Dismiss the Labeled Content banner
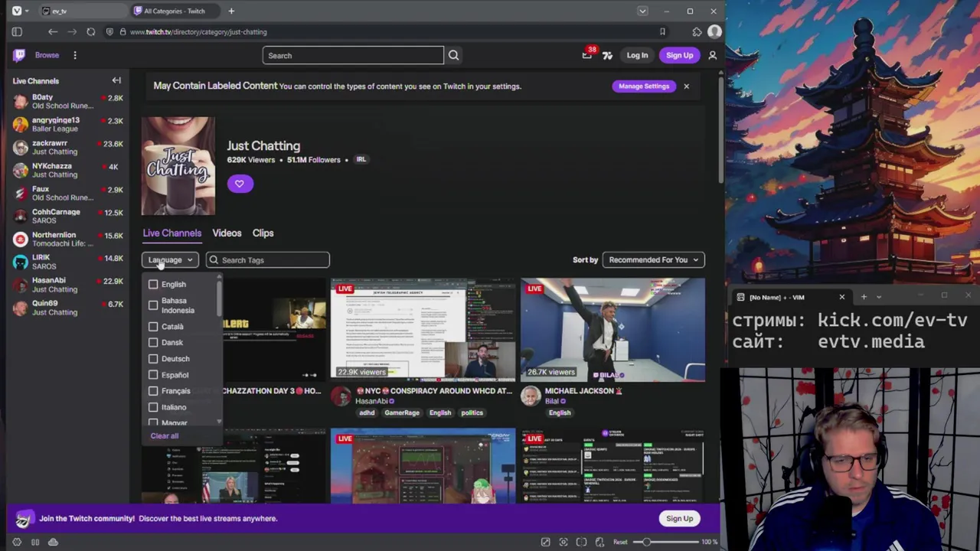980x551 pixels. [x=686, y=86]
